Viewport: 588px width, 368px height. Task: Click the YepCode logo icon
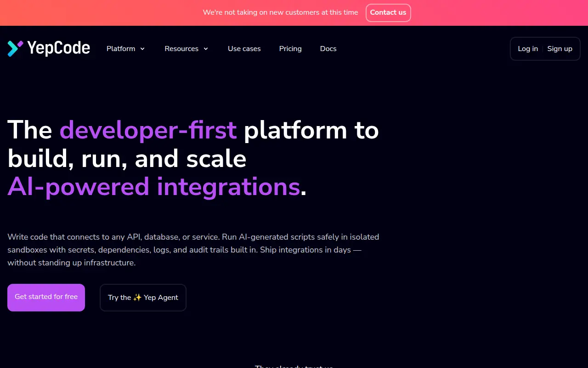point(15,48)
